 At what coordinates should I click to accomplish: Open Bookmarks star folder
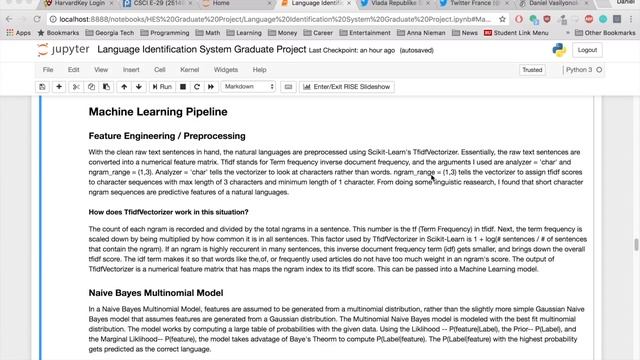coord(58,33)
